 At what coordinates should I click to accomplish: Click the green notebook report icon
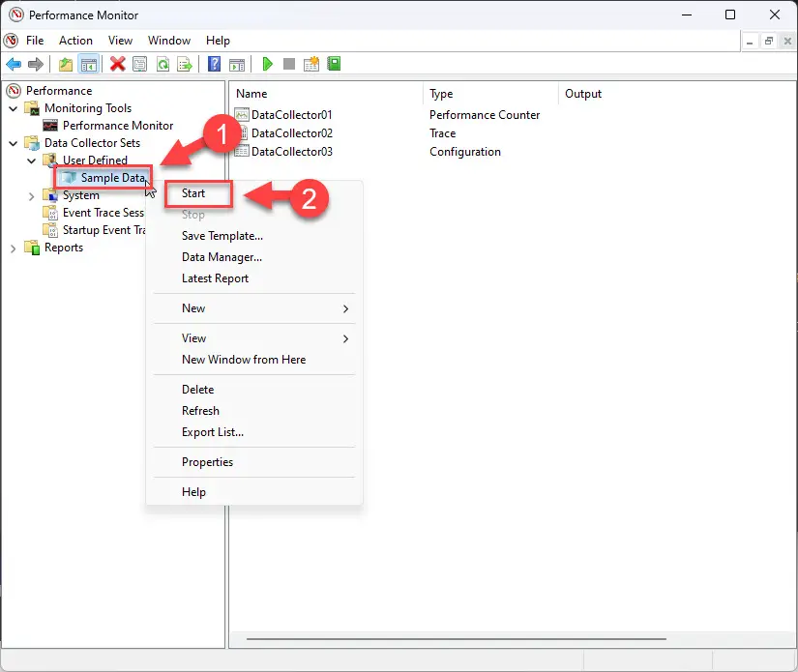[x=334, y=64]
